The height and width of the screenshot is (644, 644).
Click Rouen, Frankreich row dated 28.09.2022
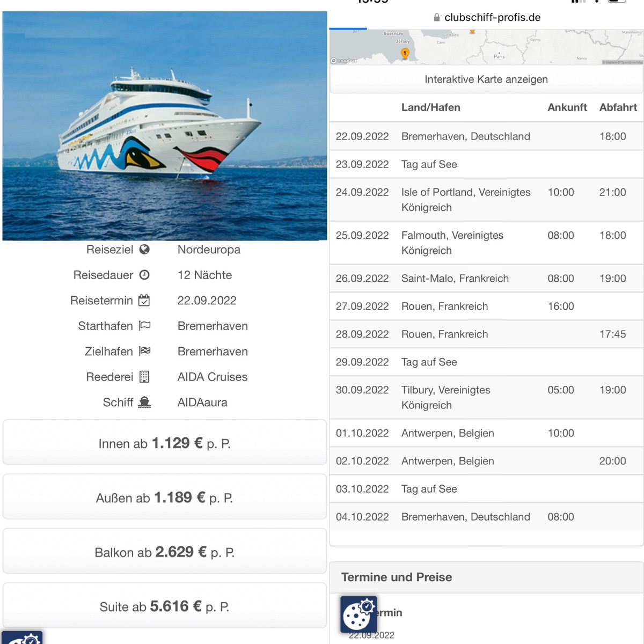point(486,334)
